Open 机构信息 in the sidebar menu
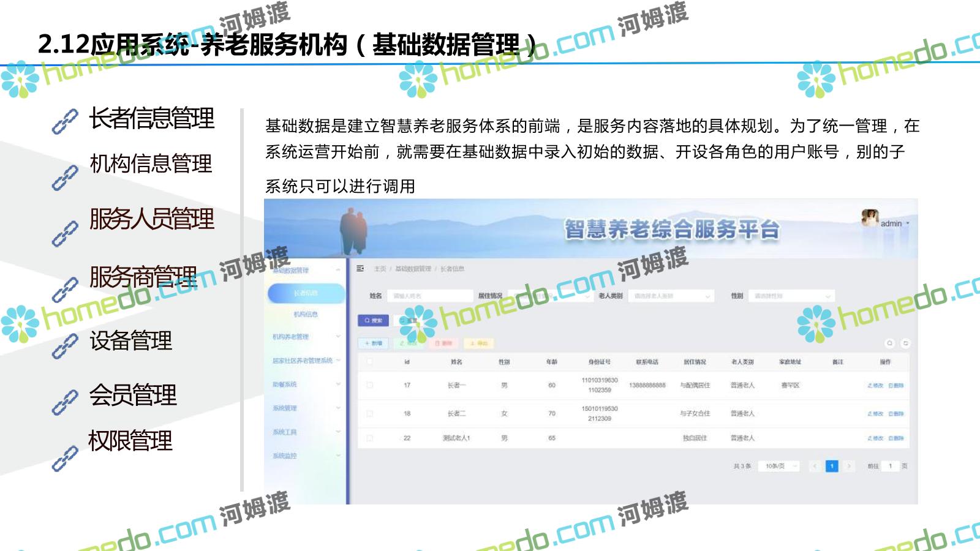The height and width of the screenshot is (551, 980). tap(306, 314)
